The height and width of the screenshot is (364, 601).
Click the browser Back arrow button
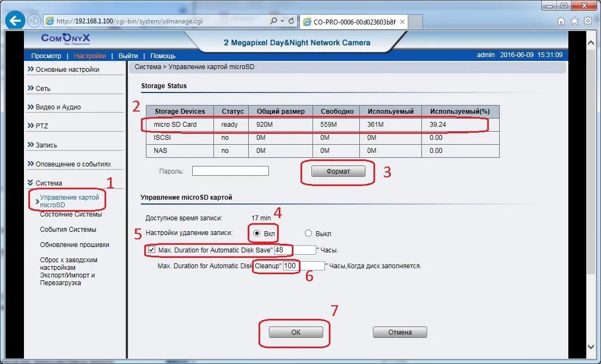coord(15,21)
